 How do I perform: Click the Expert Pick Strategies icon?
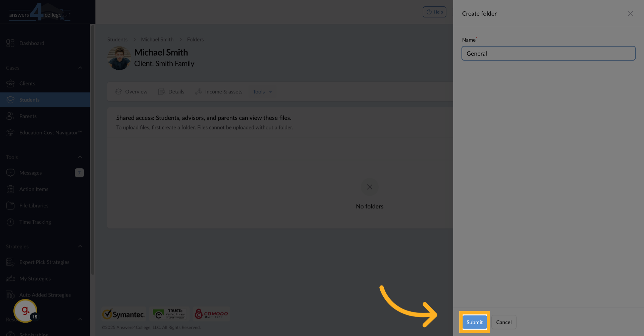pos(10,262)
